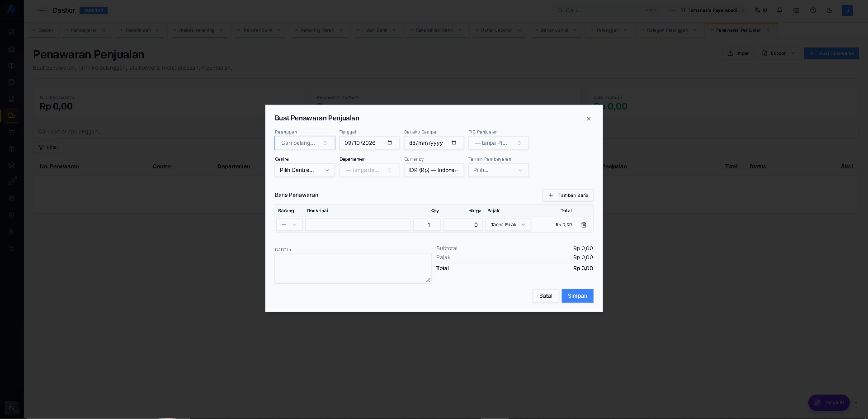Open the settings gear icon in sidebar
The width and height of the screenshot is (868, 419).
(x=12, y=199)
